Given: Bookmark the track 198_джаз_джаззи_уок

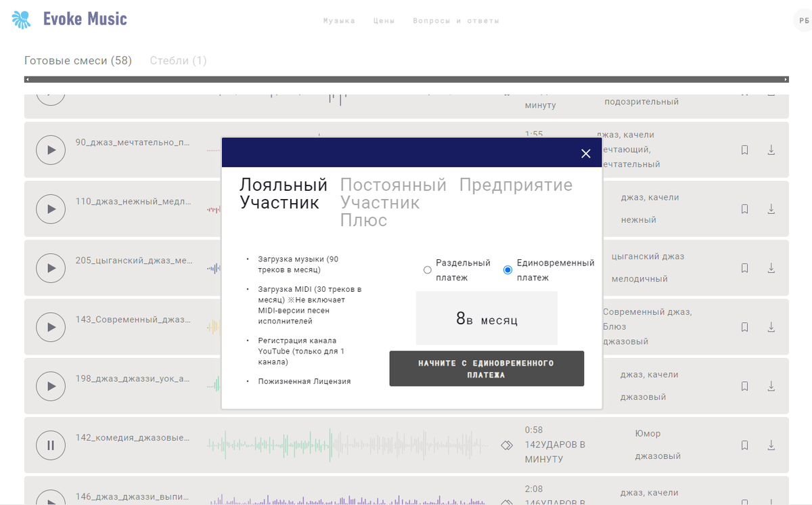Looking at the screenshot, I should coord(744,386).
